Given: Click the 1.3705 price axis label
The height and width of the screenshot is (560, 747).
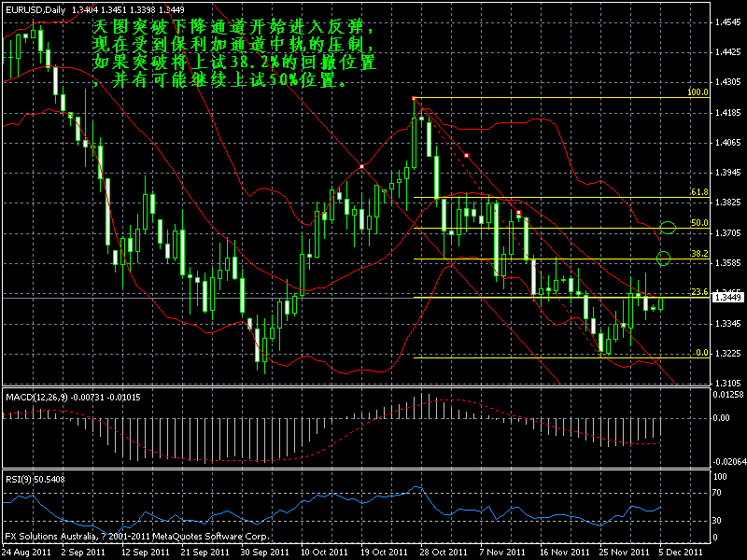Looking at the screenshot, I should pyautogui.click(x=728, y=233).
